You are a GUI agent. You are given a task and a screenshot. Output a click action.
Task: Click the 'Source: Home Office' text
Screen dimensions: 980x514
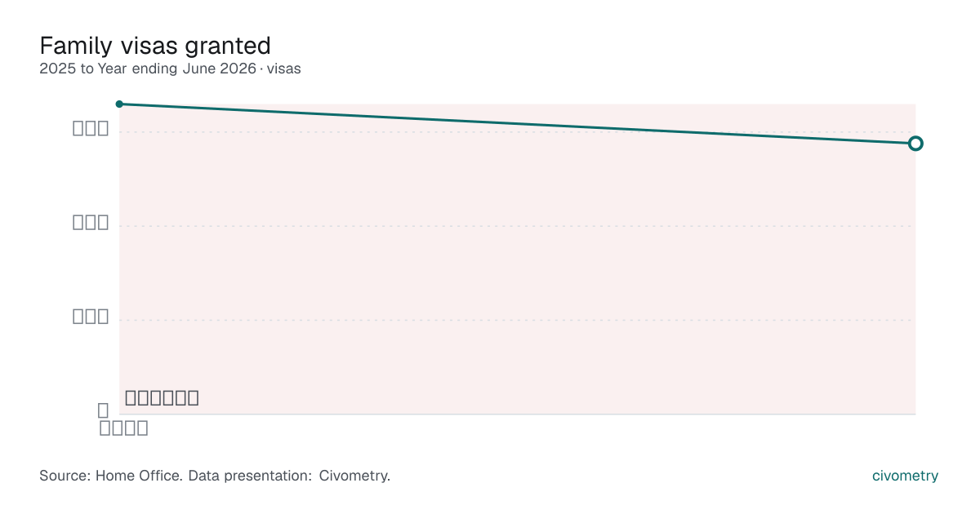(110, 475)
